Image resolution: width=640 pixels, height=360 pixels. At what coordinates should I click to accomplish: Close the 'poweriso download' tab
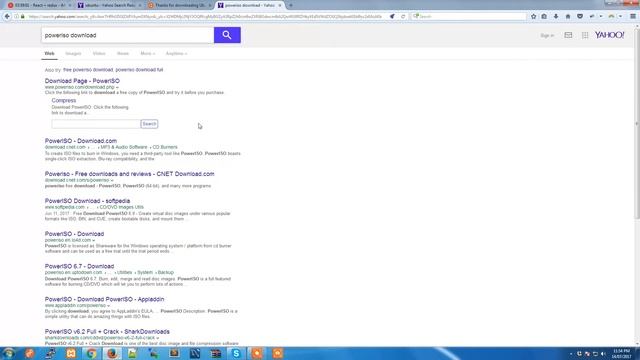(280, 5)
